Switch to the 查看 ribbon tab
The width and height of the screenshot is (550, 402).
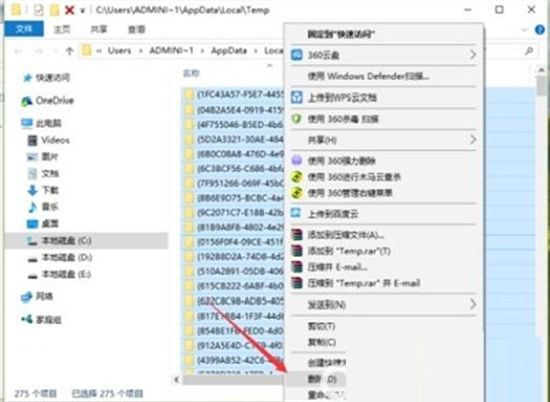click(136, 29)
